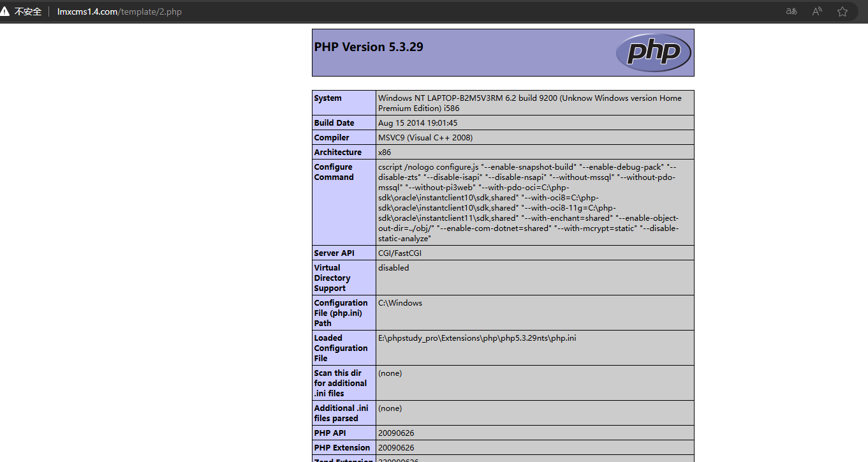Image resolution: width=868 pixels, height=462 pixels.
Task: Add this page to favorites with the star
Action: [842, 11]
